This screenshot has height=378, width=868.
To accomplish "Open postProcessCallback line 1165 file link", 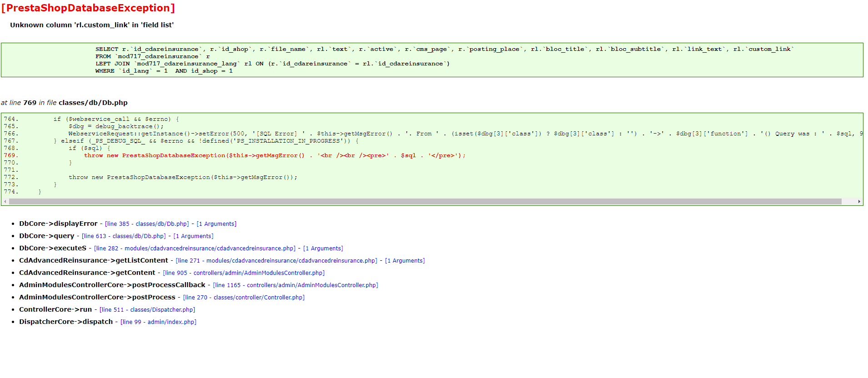I will coord(296,285).
